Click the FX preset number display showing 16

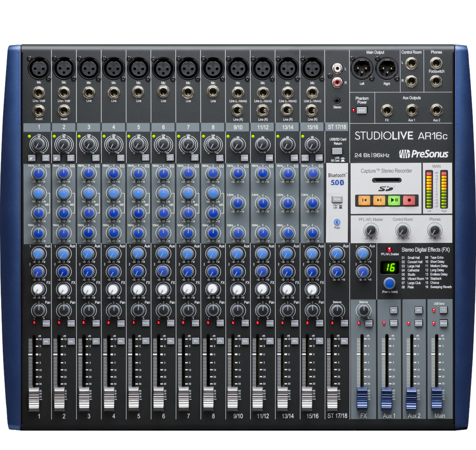point(390,268)
